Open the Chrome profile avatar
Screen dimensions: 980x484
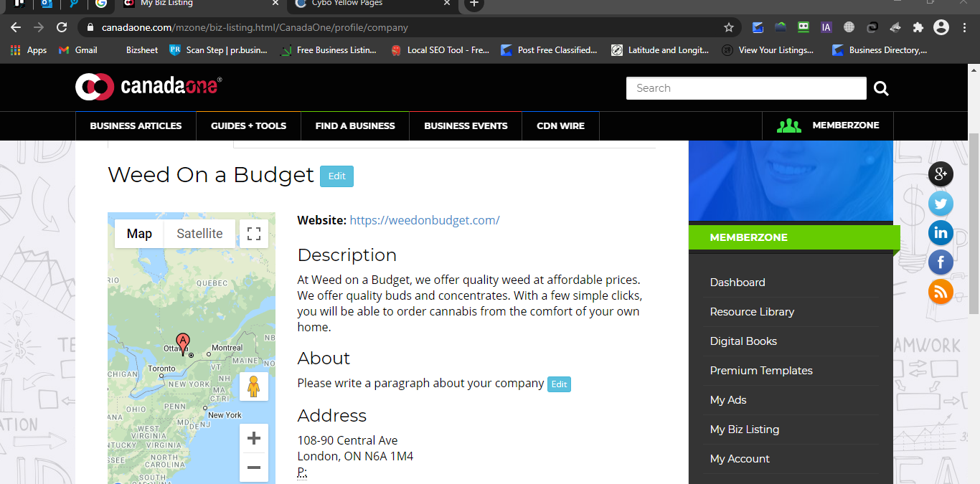(x=941, y=27)
